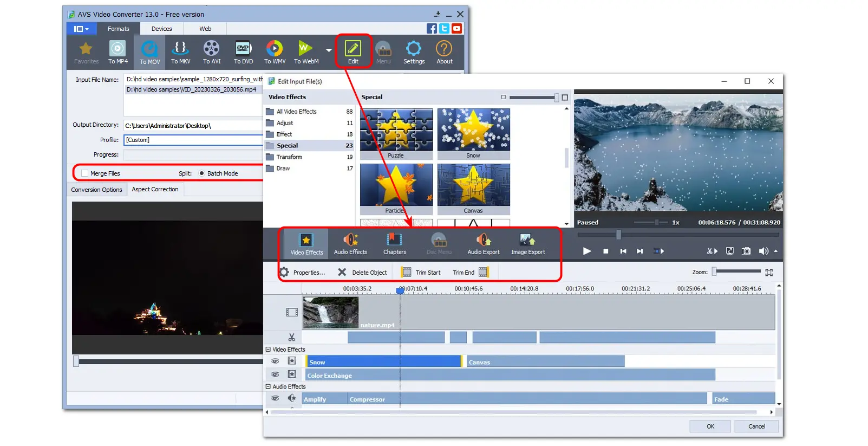Switch to the Devices tab
868x446 pixels.
point(161,29)
